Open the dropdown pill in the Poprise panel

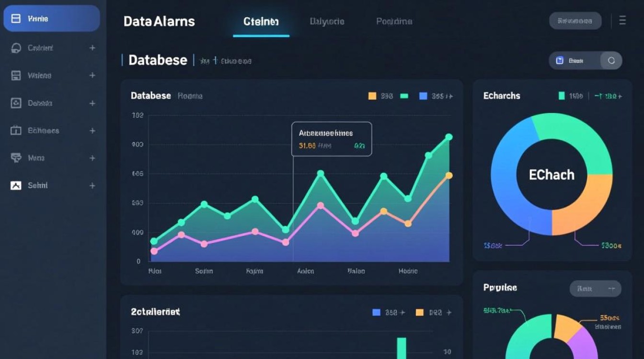pyautogui.click(x=595, y=289)
